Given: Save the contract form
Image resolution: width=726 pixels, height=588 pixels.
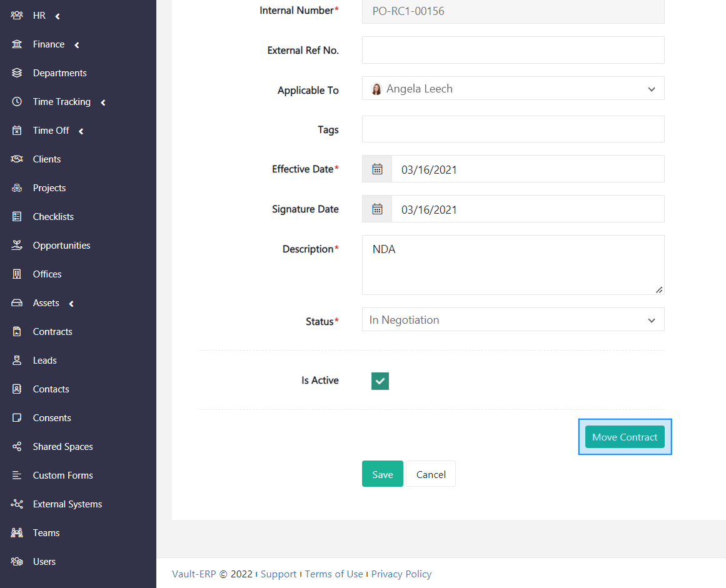Looking at the screenshot, I should (382, 474).
